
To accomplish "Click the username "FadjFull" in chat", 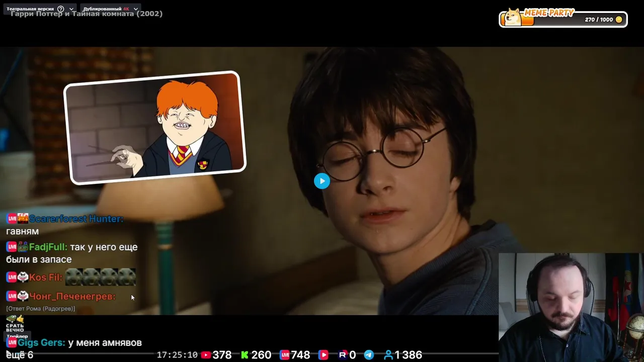I will point(48,247).
